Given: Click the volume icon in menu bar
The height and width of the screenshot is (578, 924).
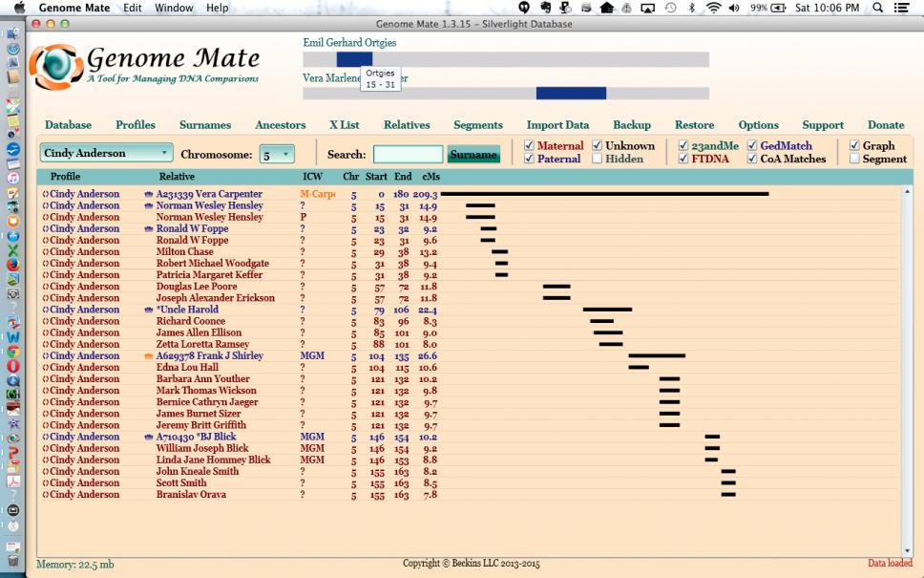Looking at the screenshot, I should [x=734, y=8].
